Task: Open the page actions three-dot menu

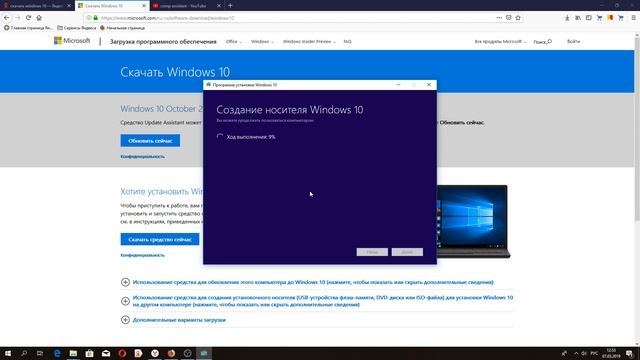Action: coord(499,18)
